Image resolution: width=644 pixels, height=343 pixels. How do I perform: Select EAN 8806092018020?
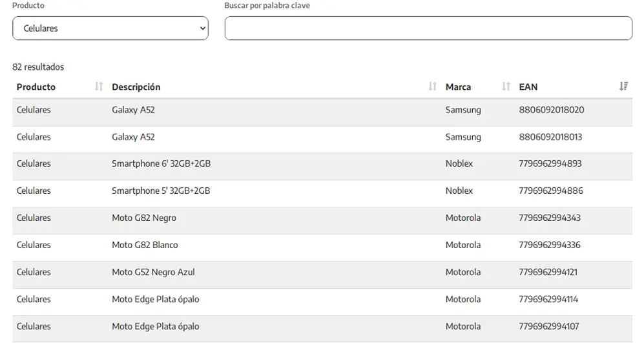pos(552,110)
